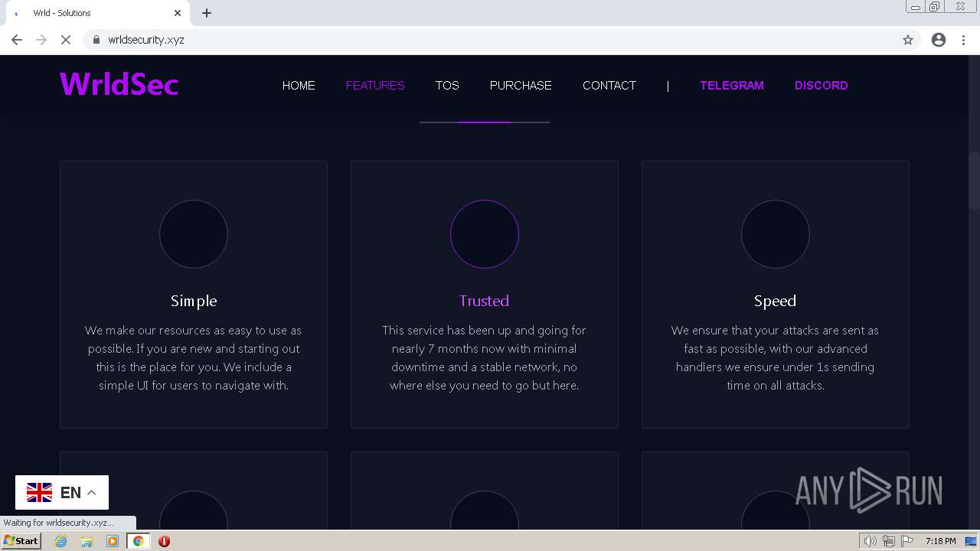Launch Internet Explorer from the taskbar
Image resolution: width=980 pixels, height=551 pixels.
coord(61,541)
